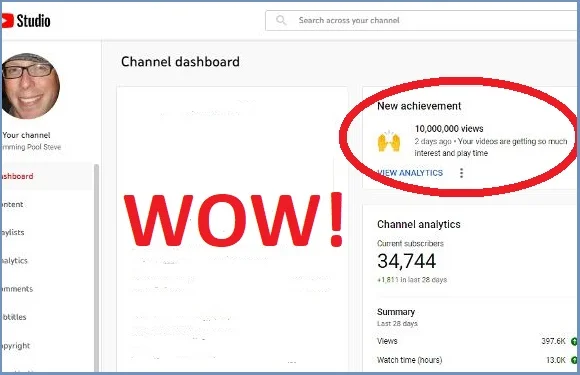Click the 10,000,000 views achievement text
The image size is (580, 375).
[449, 129]
